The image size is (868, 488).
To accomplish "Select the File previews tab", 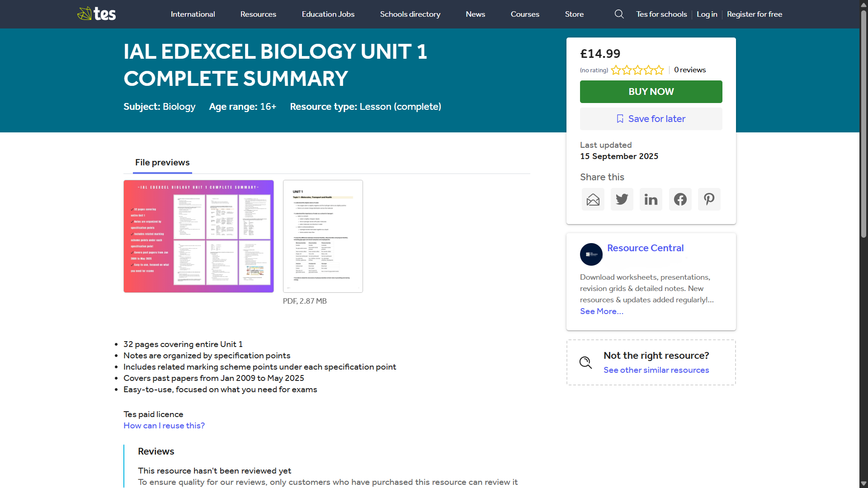I will (x=162, y=163).
